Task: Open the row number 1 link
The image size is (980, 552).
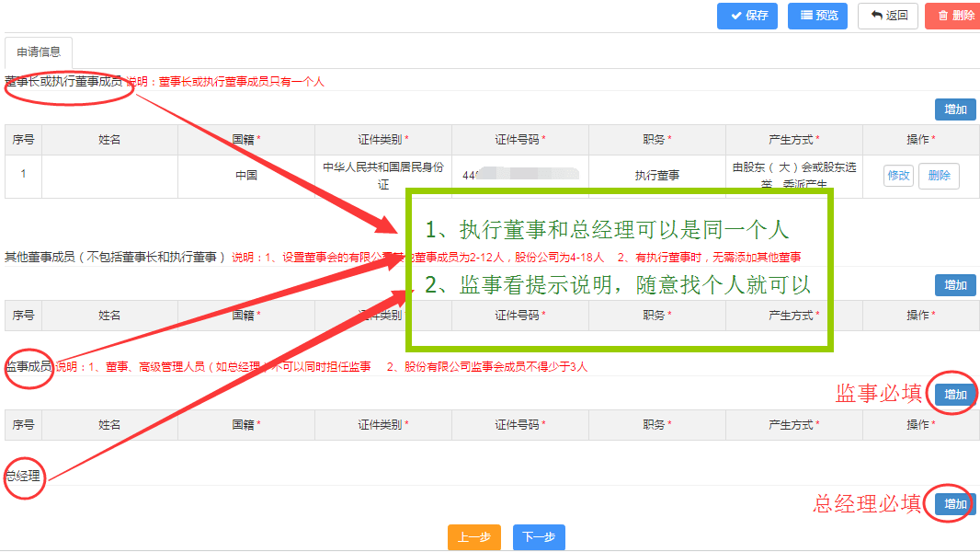Action: pyautogui.click(x=24, y=174)
